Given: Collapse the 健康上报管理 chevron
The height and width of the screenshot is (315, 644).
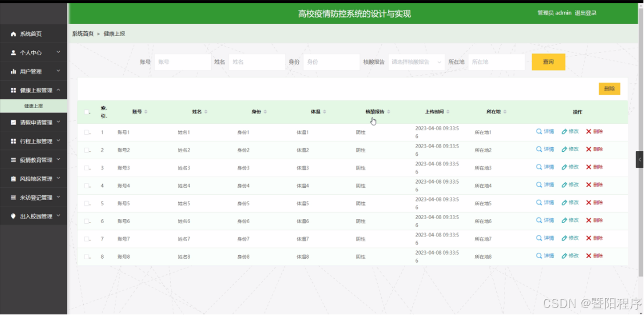Looking at the screenshot, I should tap(58, 90).
